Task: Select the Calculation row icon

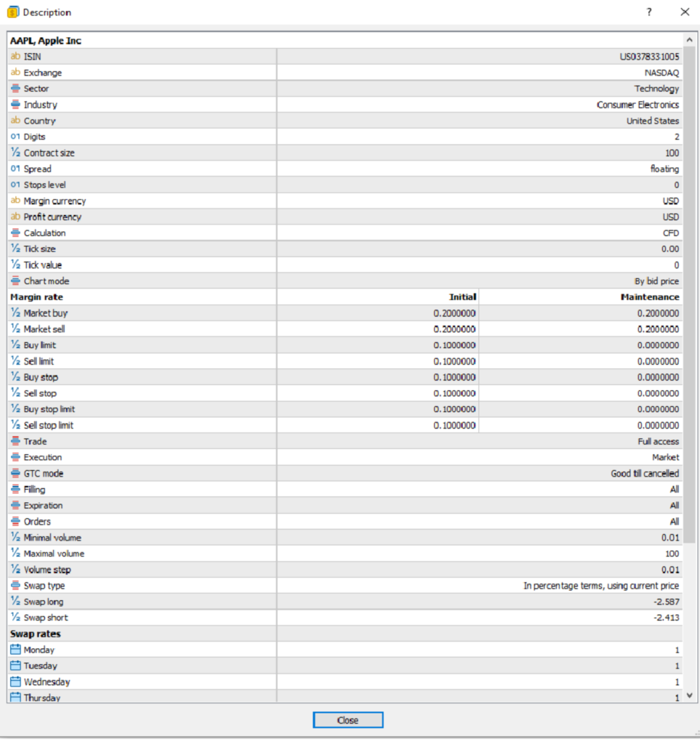Action: point(16,233)
